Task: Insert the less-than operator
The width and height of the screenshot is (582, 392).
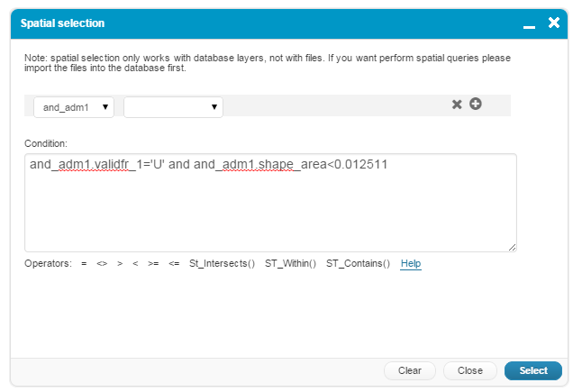Action: click(x=135, y=264)
